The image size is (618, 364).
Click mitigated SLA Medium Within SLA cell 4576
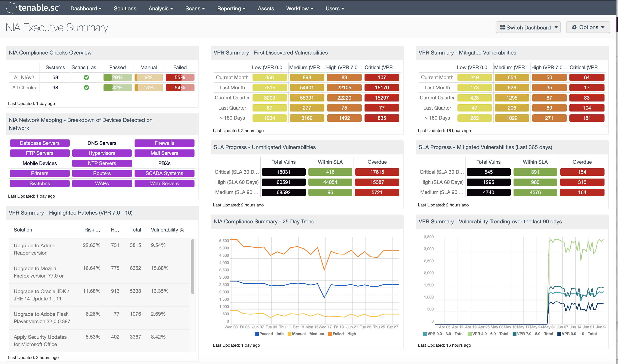(535, 193)
